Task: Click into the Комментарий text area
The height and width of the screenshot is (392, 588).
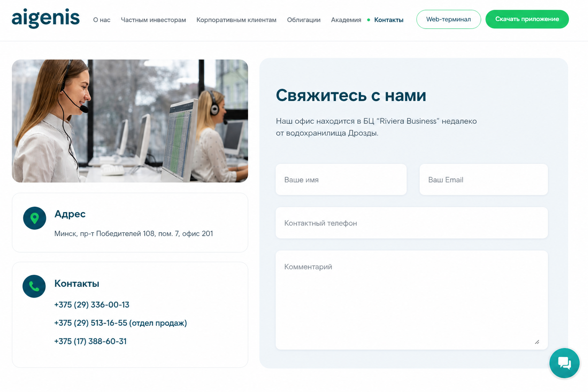Action: 412,300
